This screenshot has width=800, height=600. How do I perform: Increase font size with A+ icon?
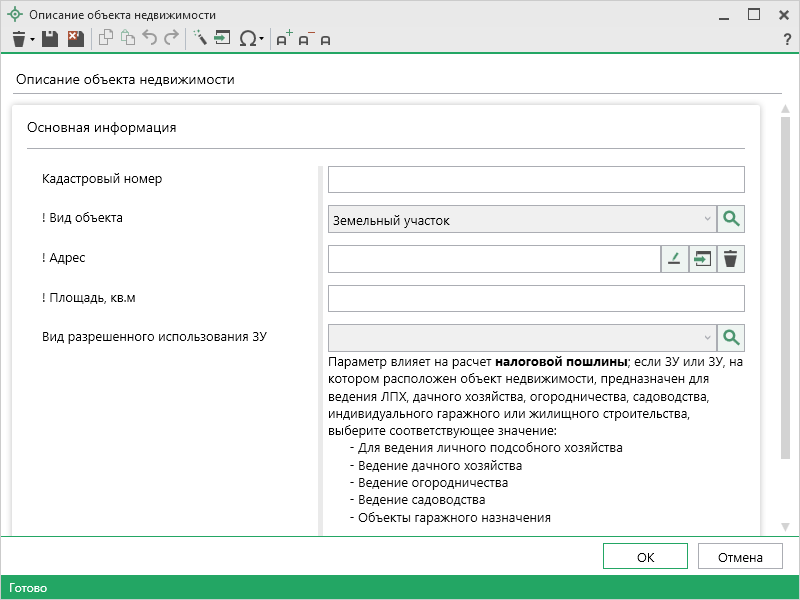click(x=283, y=39)
